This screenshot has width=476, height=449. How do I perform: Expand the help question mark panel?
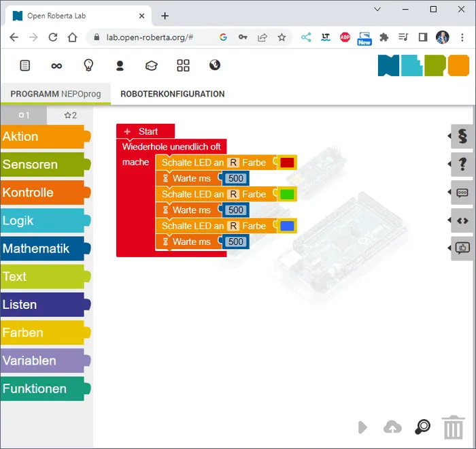click(x=462, y=164)
